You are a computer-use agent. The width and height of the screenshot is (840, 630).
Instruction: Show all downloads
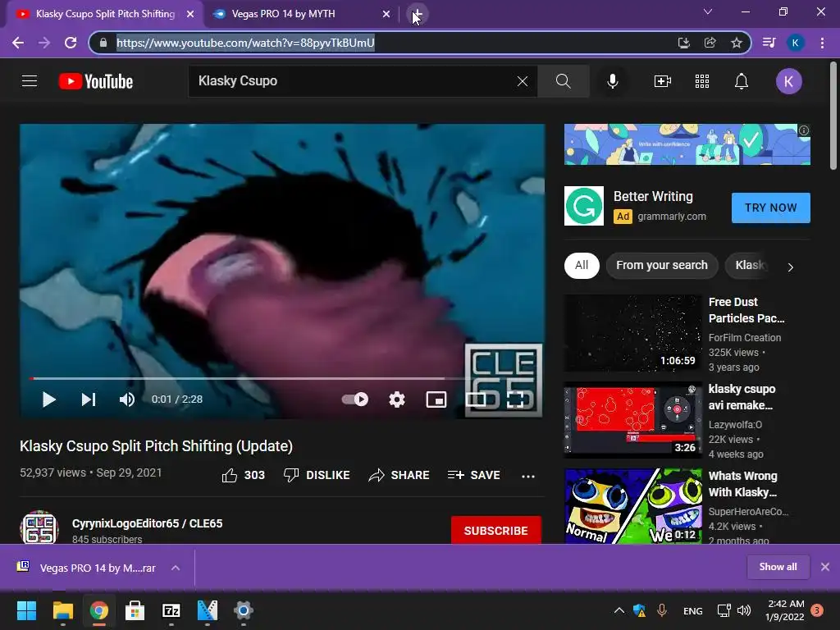coord(778,567)
